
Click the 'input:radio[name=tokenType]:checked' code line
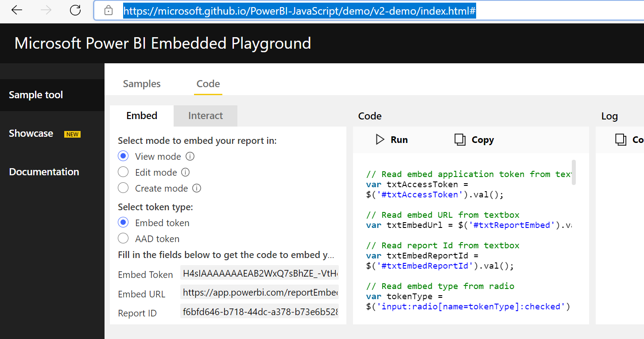(469, 306)
